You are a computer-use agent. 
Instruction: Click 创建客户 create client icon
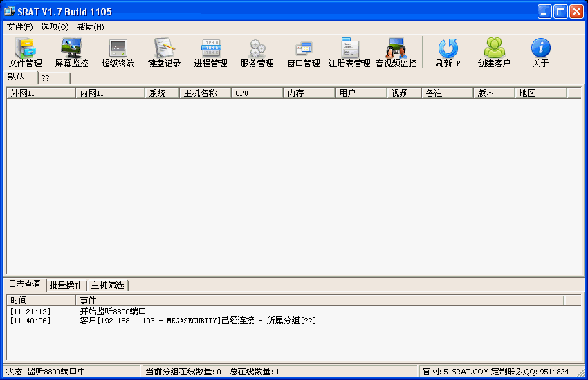[494, 53]
